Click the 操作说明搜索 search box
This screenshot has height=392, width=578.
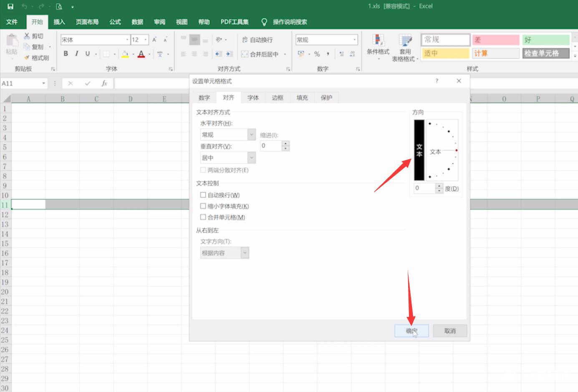coord(290,22)
